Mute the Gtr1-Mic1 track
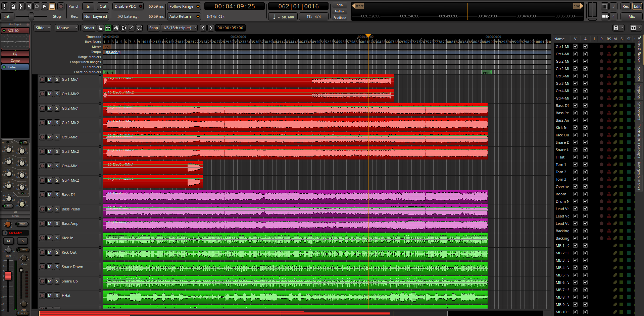 pos(50,79)
